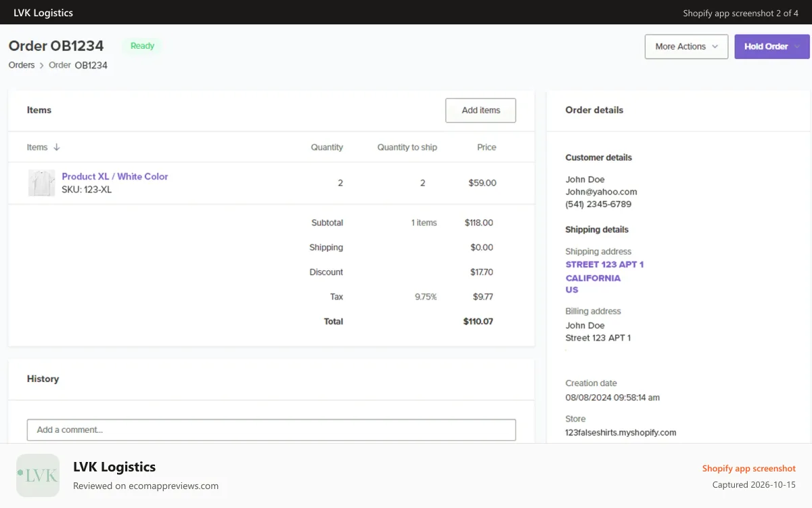This screenshot has height=508, width=812.
Task: Click the Order details heading
Action: tap(594, 110)
